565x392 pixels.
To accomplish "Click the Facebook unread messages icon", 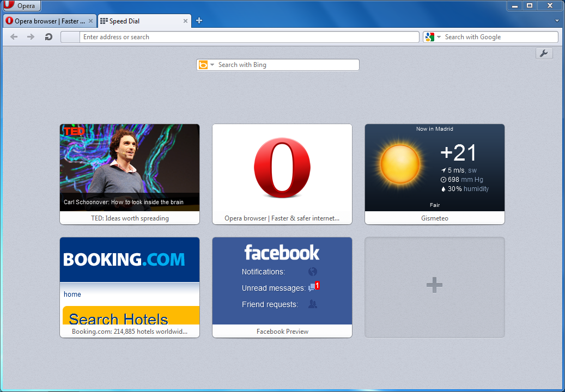I will point(313,287).
